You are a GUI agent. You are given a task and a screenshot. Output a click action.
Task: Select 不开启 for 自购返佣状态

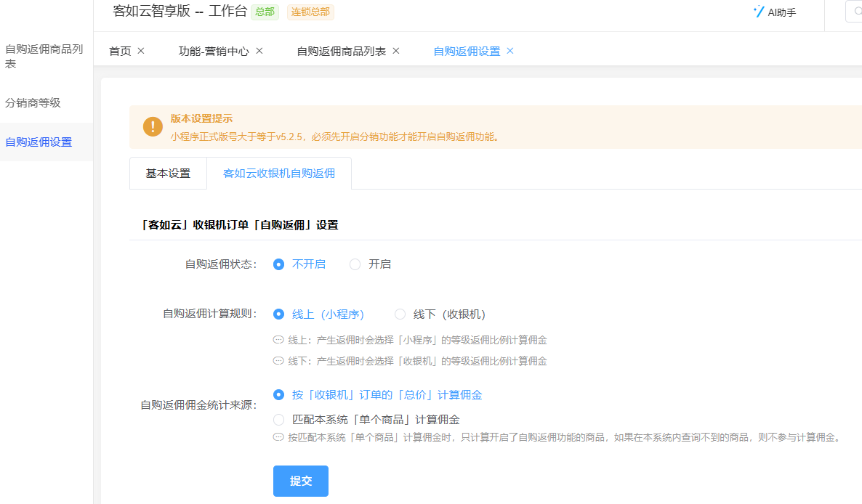278,264
